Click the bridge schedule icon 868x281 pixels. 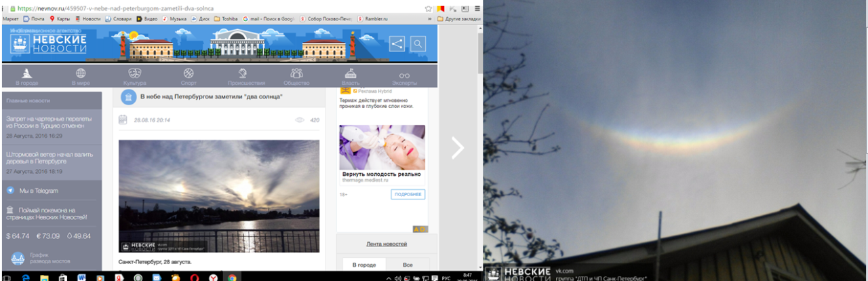click(18, 259)
